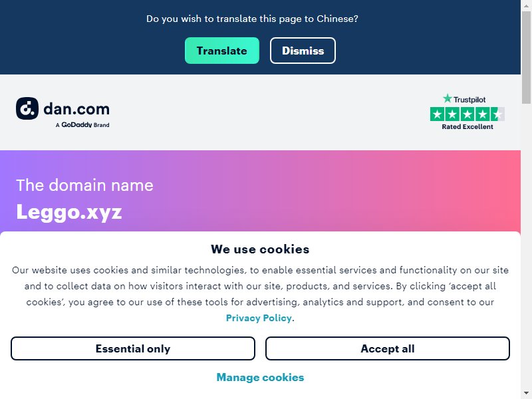Image resolution: width=532 pixels, height=399 pixels.
Task: Click the dan.com wordmark text
Action: [x=76, y=109]
